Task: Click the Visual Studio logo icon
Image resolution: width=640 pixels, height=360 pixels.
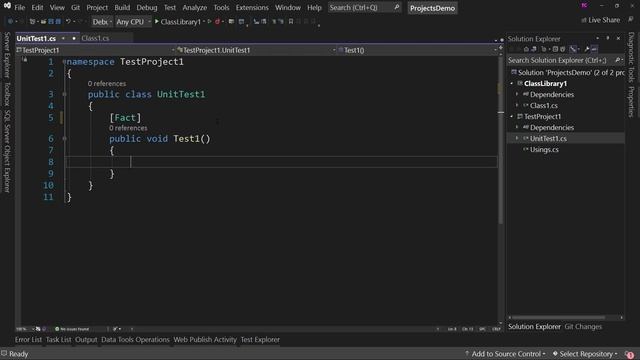Action: 7,6
